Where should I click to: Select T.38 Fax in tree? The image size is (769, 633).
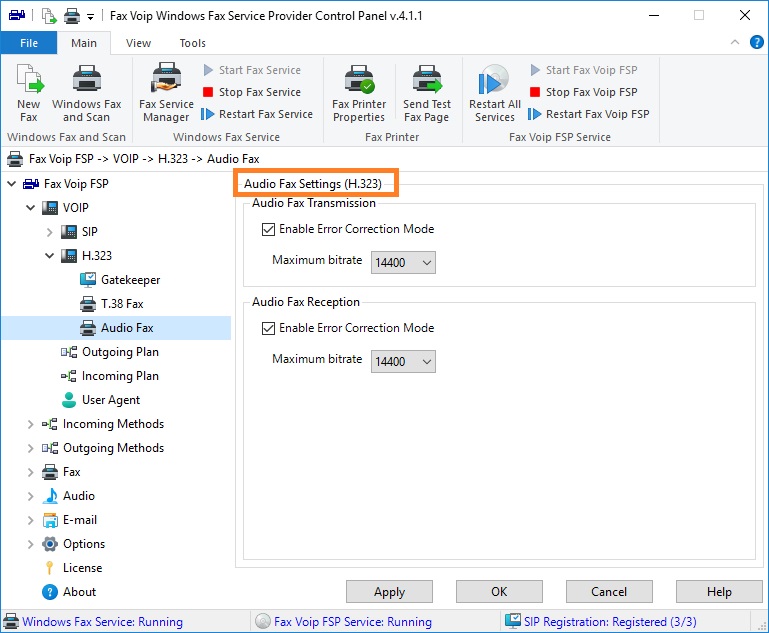112,304
